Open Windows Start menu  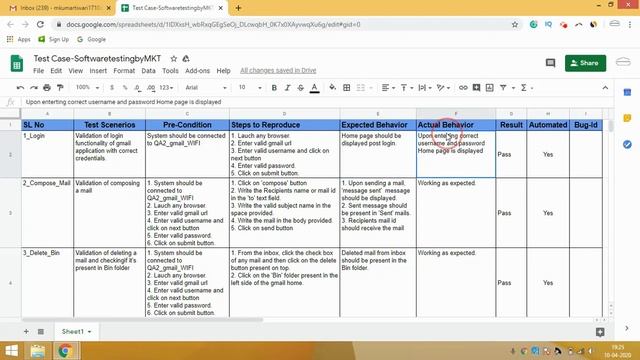[x=11, y=351]
